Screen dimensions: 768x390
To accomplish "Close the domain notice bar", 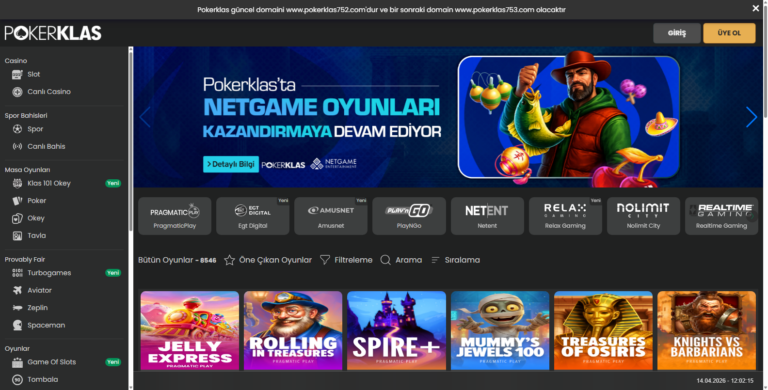I will tap(755, 8).
